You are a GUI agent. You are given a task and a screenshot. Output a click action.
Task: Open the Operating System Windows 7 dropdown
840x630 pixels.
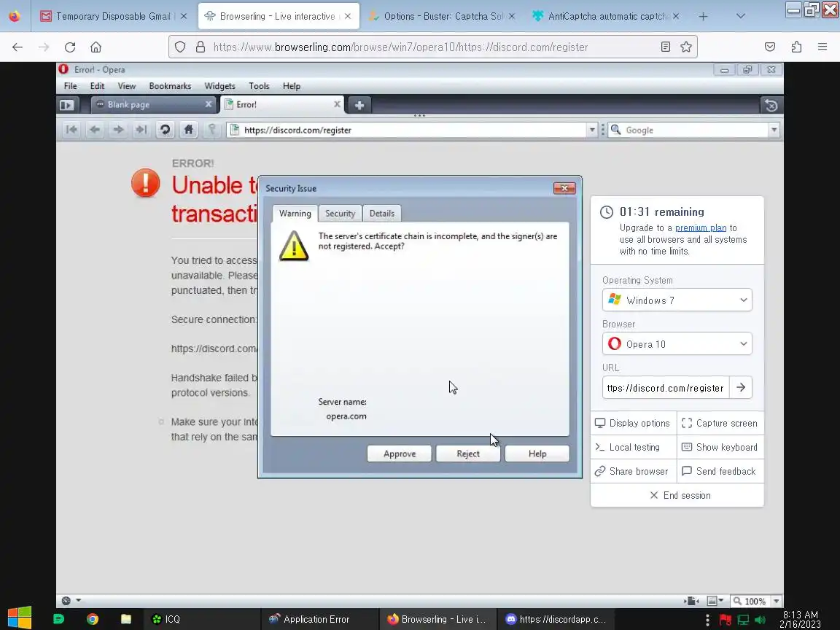[x=677, y=300]
